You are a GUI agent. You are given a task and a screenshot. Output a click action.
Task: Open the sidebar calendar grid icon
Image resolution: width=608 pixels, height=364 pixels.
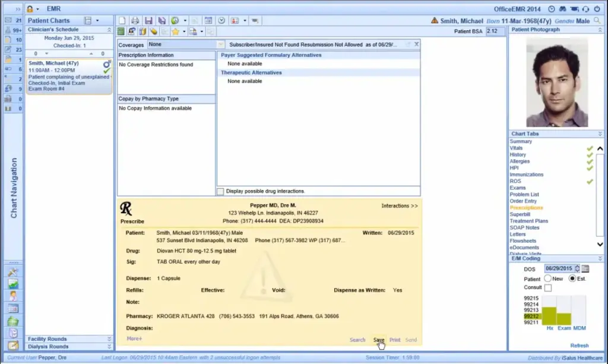(13, 309)
